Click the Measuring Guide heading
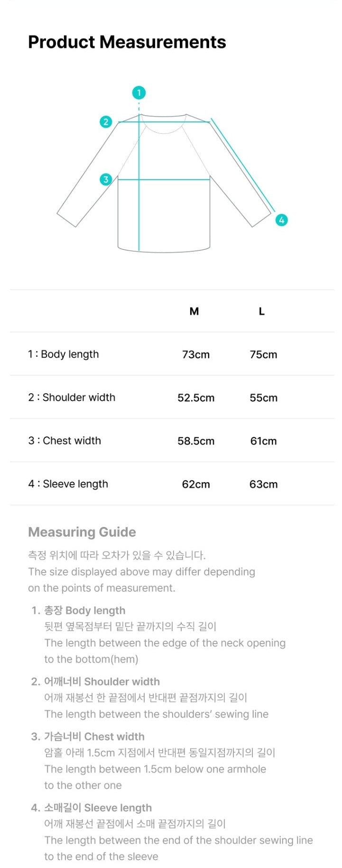 (82, 532)
